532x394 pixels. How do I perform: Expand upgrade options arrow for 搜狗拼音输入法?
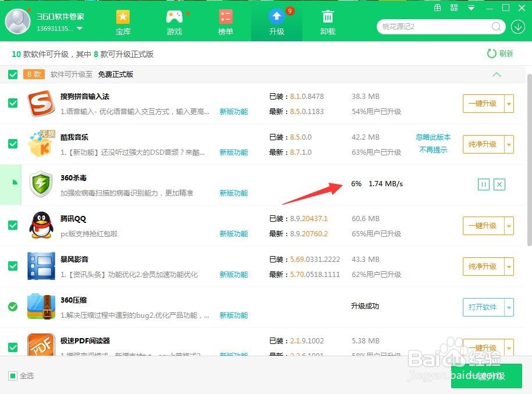[x=509, y=104]
